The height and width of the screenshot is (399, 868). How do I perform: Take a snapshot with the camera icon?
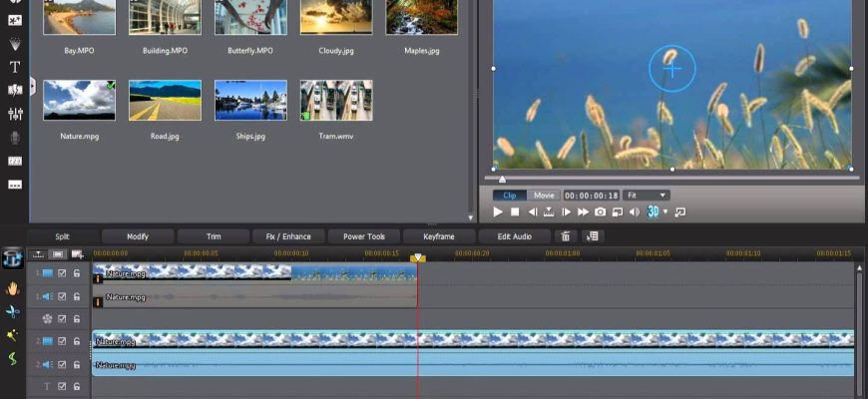[600, 211]
